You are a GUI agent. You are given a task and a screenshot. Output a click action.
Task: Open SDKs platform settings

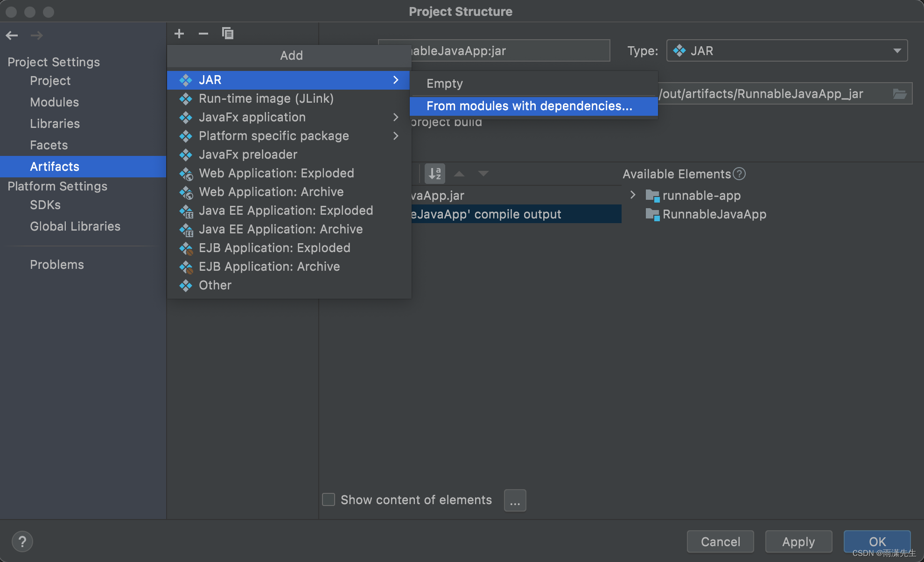pyautogui.click(x=45, y=205)
